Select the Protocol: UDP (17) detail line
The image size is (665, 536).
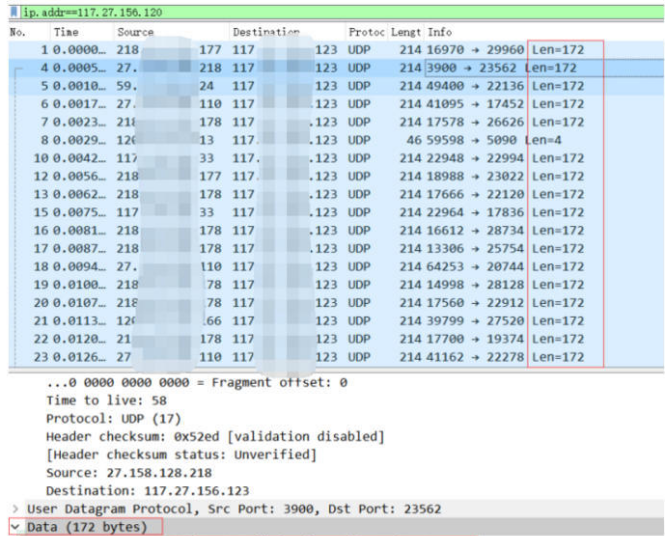[x=114, y=419]
